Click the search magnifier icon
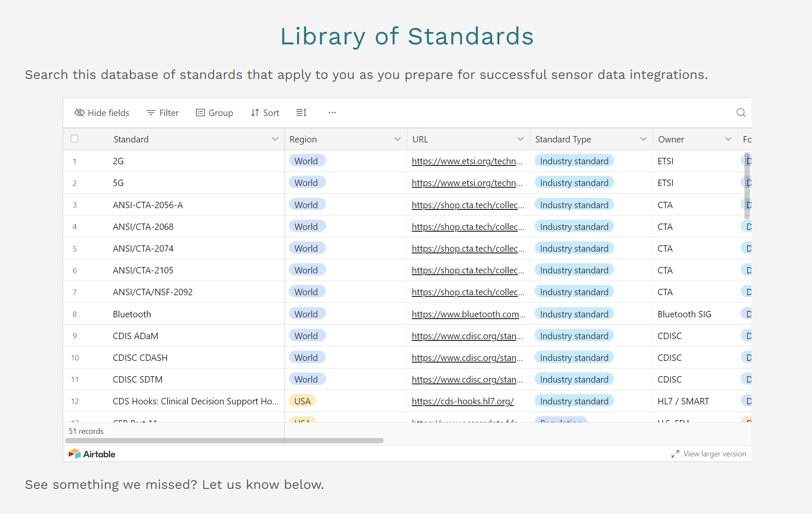Screen dimensions: 812x514 click(x=740, y=113)
